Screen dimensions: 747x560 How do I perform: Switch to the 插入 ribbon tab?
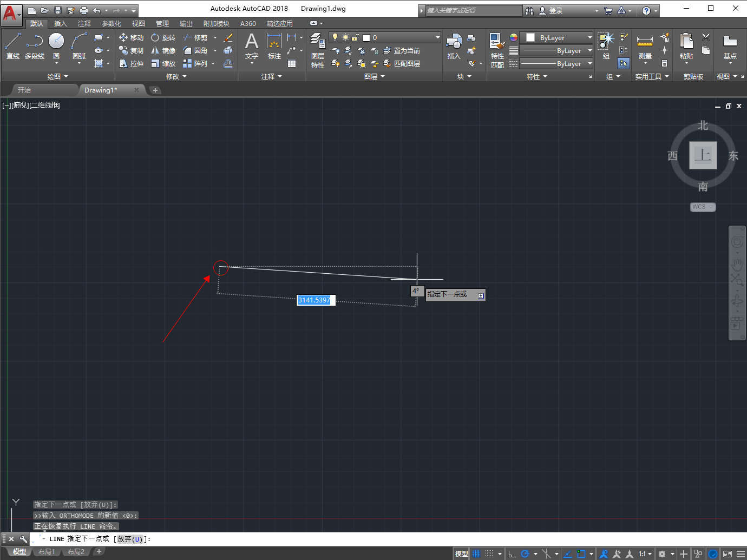point(61,23)
